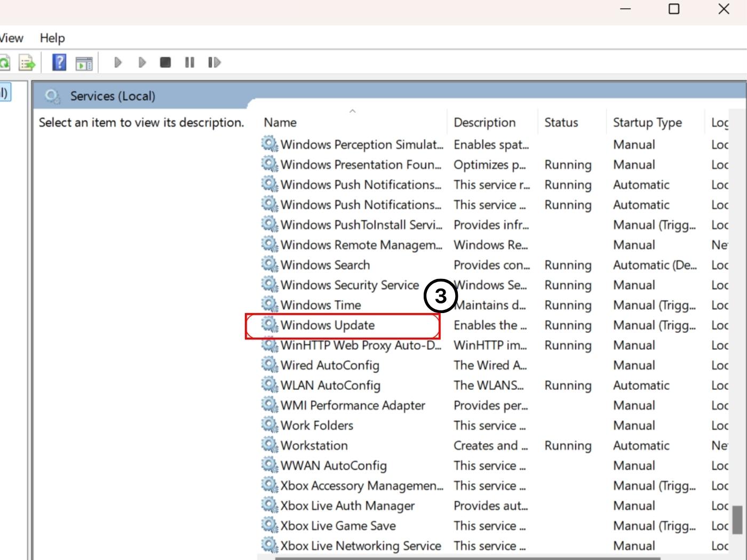Sort by the Startup Type column header
The width and height of the screenshot is (747, 560).
647,123
